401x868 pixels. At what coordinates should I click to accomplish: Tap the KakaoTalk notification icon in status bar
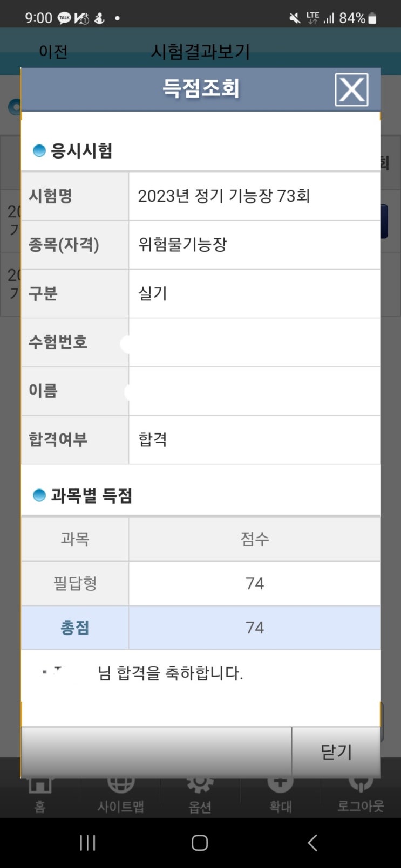point(64,18)
